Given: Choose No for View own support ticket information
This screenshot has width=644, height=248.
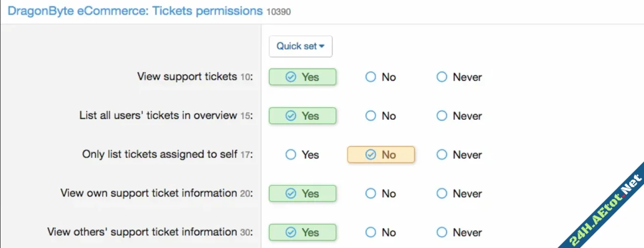Looking at the screenshot, I should (x=380, y=194).
